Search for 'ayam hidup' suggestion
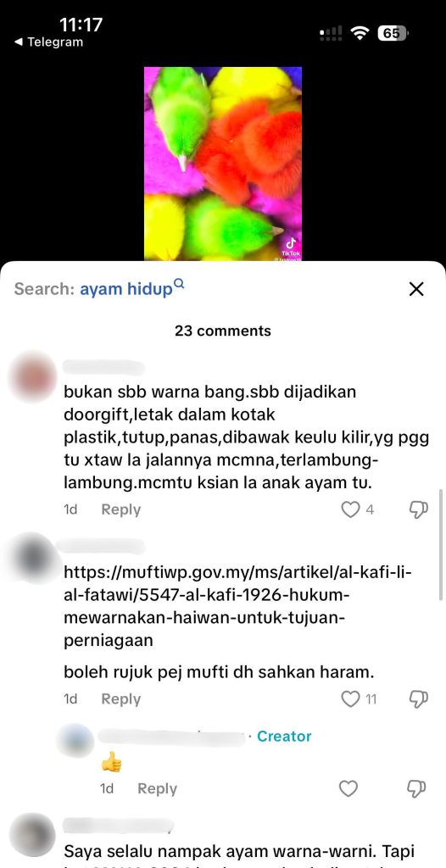This screenshot has width=446, height=868. [x=126, y=289]
